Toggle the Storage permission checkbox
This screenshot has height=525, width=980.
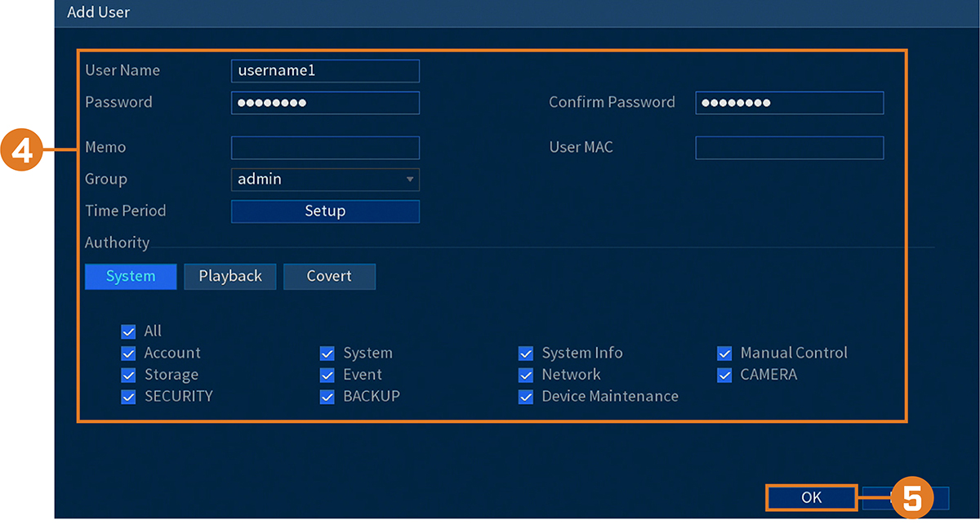(128, 376)
